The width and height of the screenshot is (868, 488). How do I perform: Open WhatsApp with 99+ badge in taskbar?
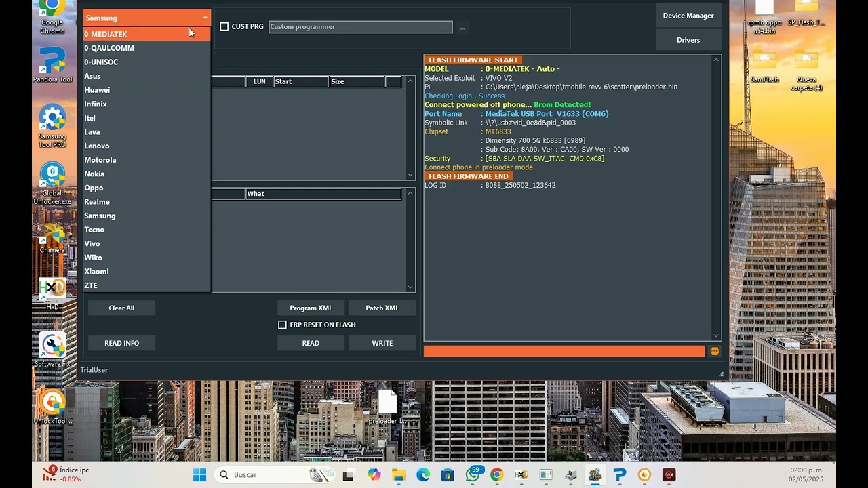click(473, 474)
